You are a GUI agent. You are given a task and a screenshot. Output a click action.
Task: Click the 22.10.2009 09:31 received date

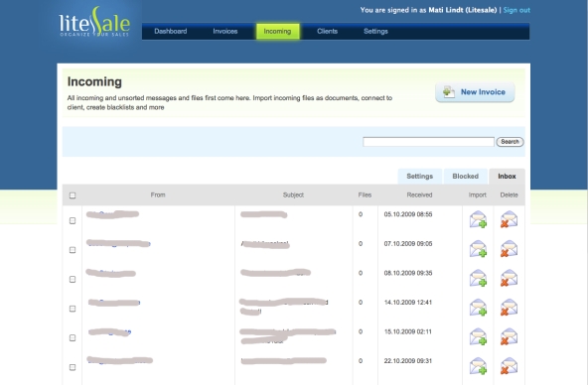(408, 361)
